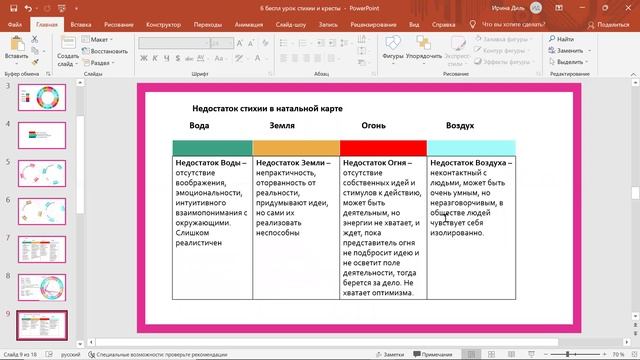Image resolution: width=640 pixels, height=360 pixels.
Task: Collapse the ribbon with the chevron
Action: click(633, 74)
